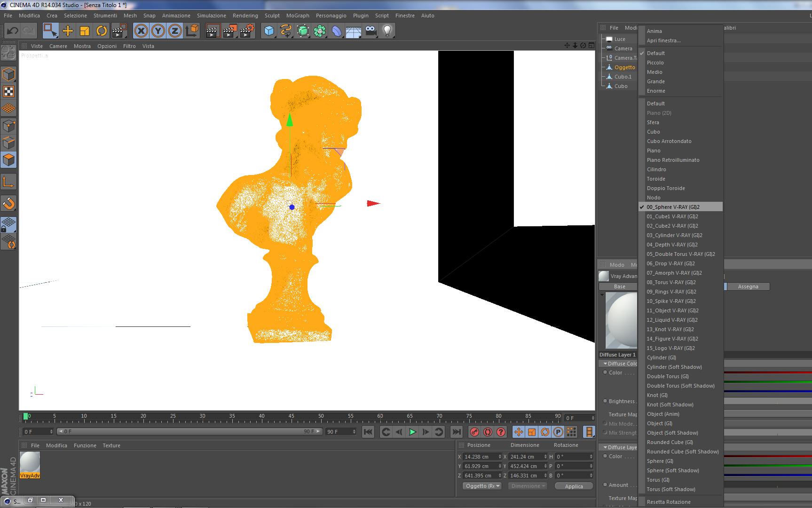Select the Scale tool icon
Screen dimensions: 812x508
85,31
